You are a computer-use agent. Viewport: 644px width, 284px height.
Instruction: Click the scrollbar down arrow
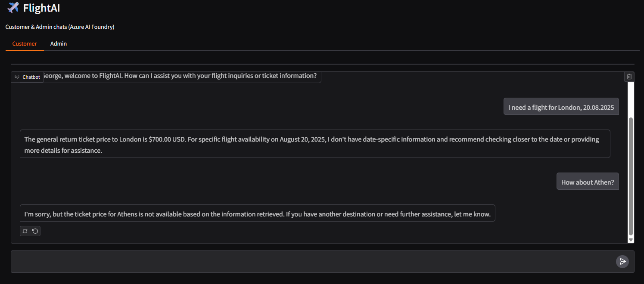(631, 240)
